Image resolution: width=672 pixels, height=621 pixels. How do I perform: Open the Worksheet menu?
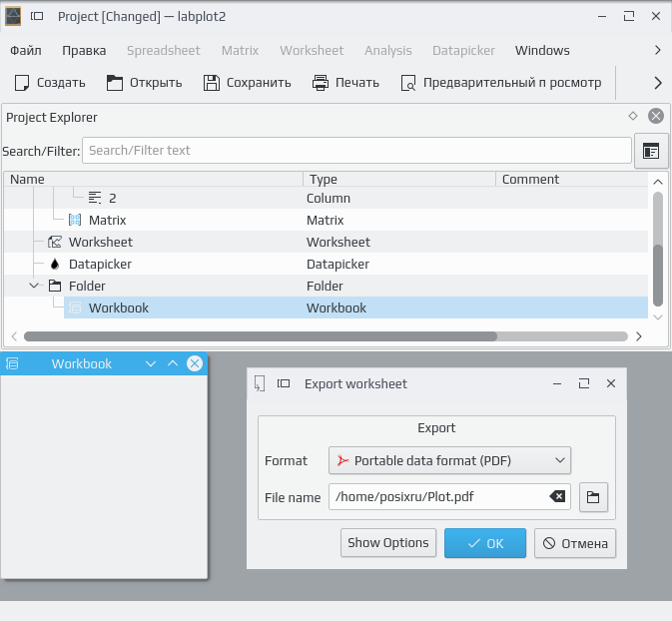[x=312, y=51]
